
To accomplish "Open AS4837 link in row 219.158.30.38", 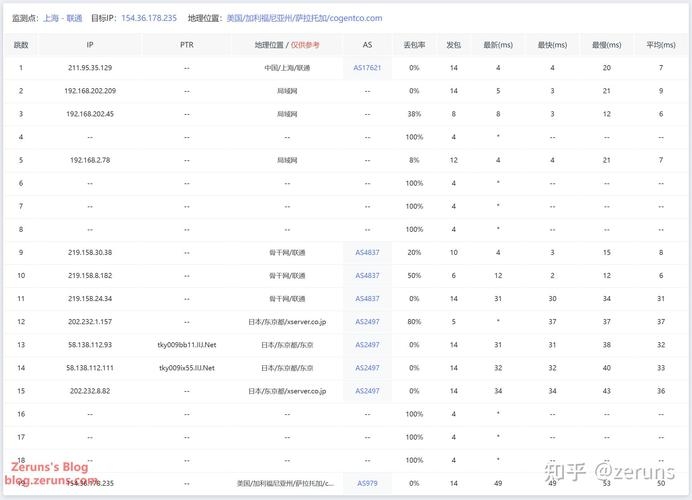I will (367, 252).
